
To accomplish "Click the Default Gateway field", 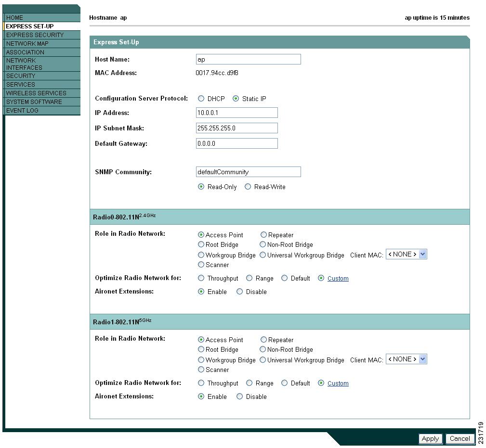I will click(x=237, y=143).
